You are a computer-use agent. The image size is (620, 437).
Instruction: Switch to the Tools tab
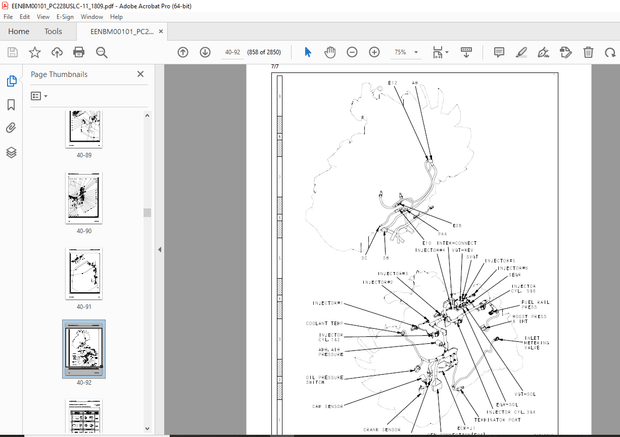pos(53,31)
